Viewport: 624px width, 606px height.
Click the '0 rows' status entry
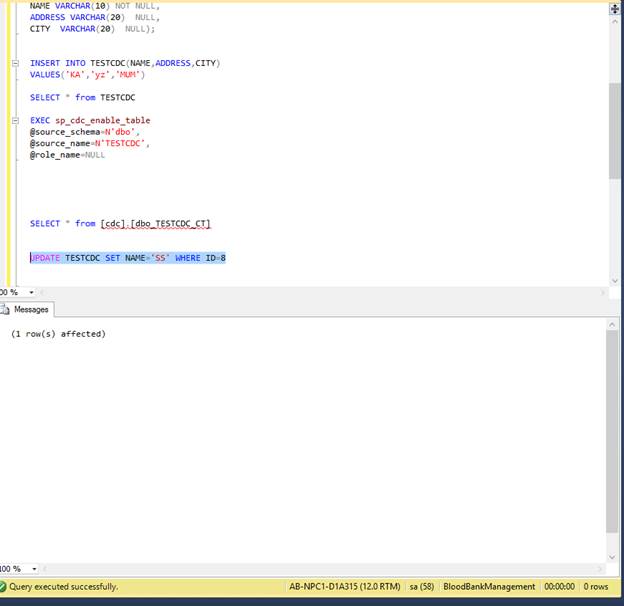coord(596,587)
